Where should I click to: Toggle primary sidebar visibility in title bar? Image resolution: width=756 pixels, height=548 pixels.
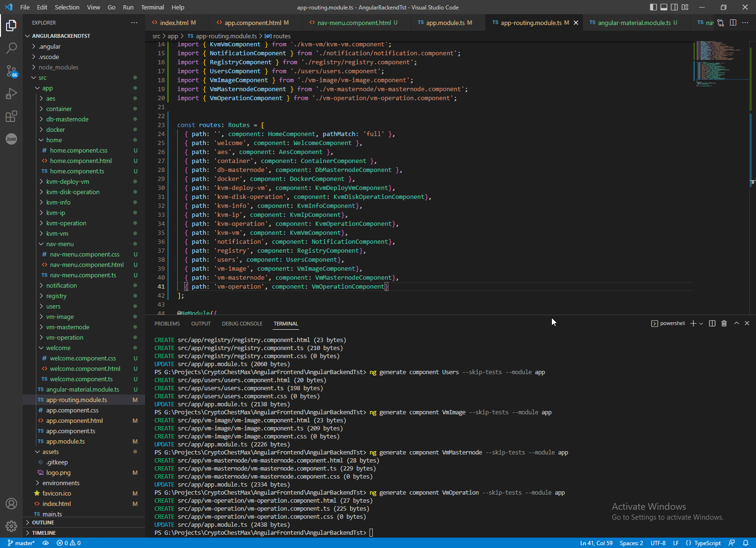click(653, 7)
